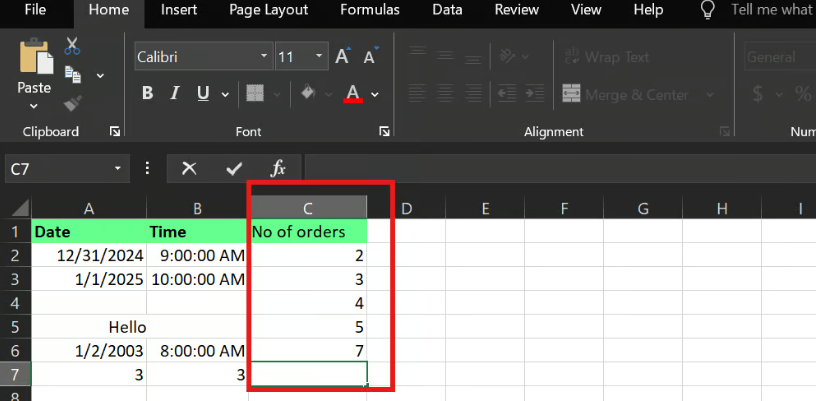Switch to the Insert tab
The height and width of the screenshot is (401, 816).
point(178,10)
